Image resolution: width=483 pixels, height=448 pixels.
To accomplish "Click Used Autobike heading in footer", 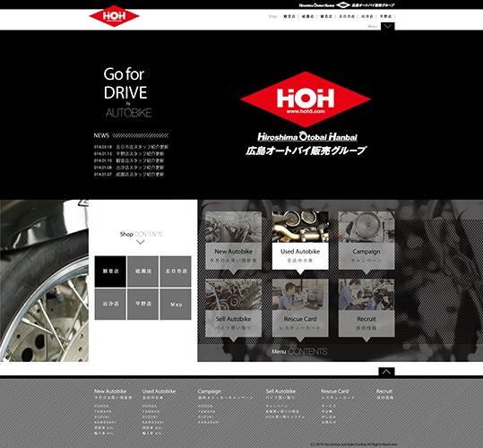I will point(159,392).
